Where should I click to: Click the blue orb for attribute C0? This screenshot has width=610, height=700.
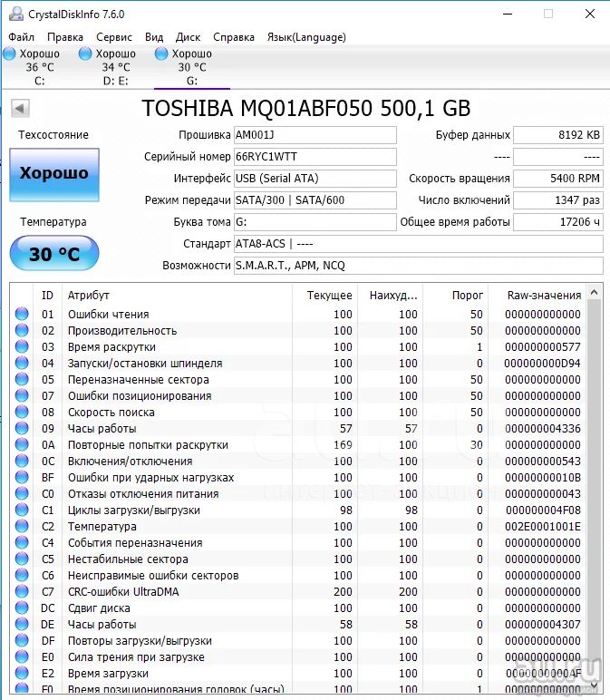point(22,493)
